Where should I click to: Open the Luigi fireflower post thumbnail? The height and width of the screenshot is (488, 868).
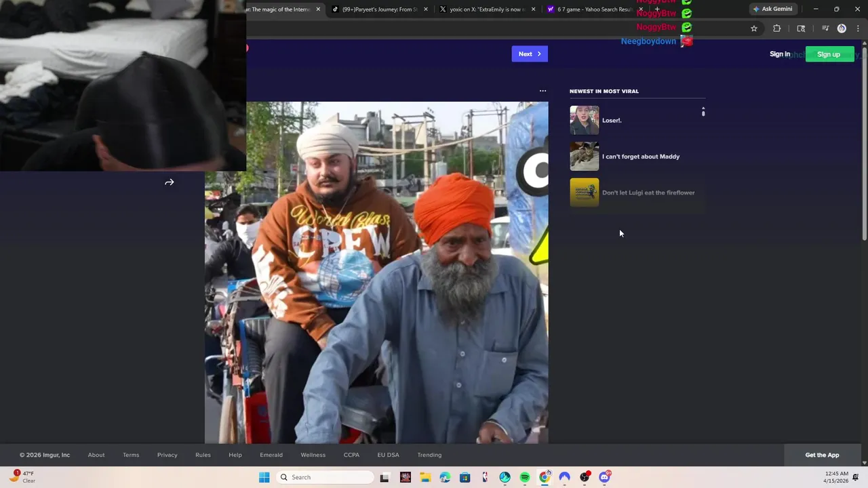584,192
